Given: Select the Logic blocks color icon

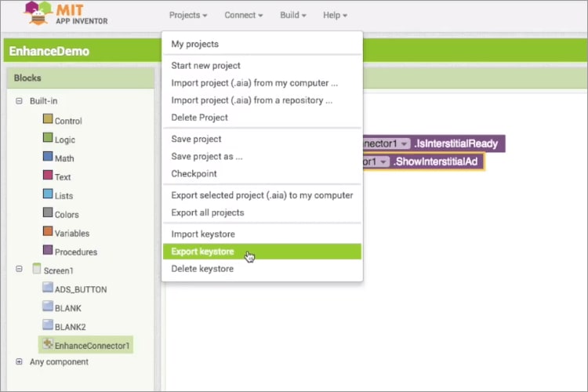Looking at the screenshot, I should (48, 137).
